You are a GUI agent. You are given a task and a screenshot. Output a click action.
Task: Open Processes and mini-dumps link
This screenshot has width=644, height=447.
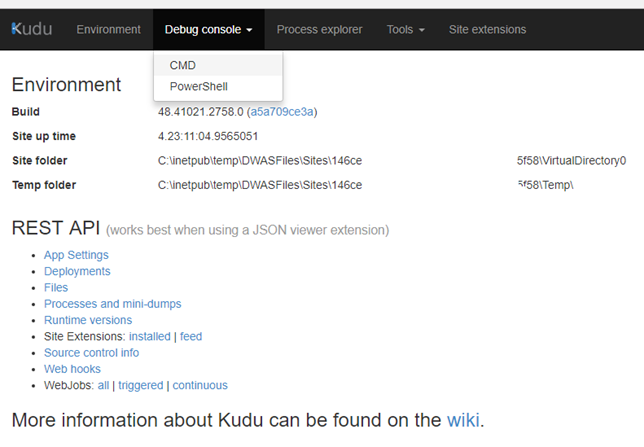pos(113,304)
